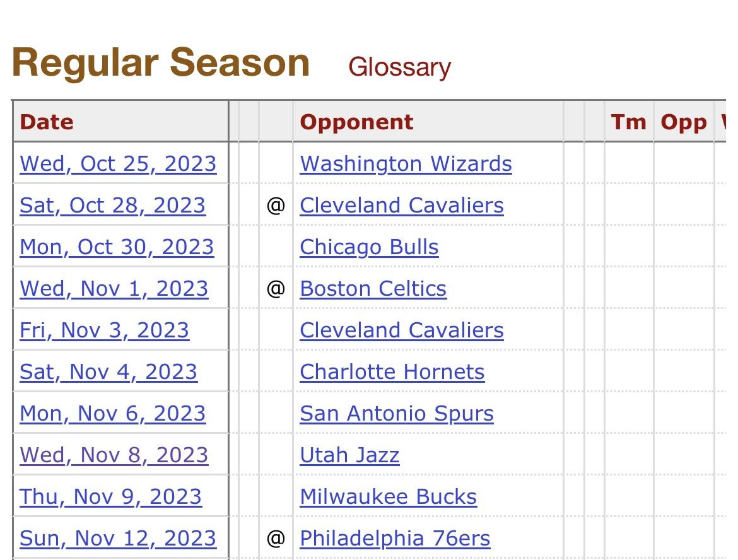
Task: Open the Glossary link
Action: click(399, 67)
